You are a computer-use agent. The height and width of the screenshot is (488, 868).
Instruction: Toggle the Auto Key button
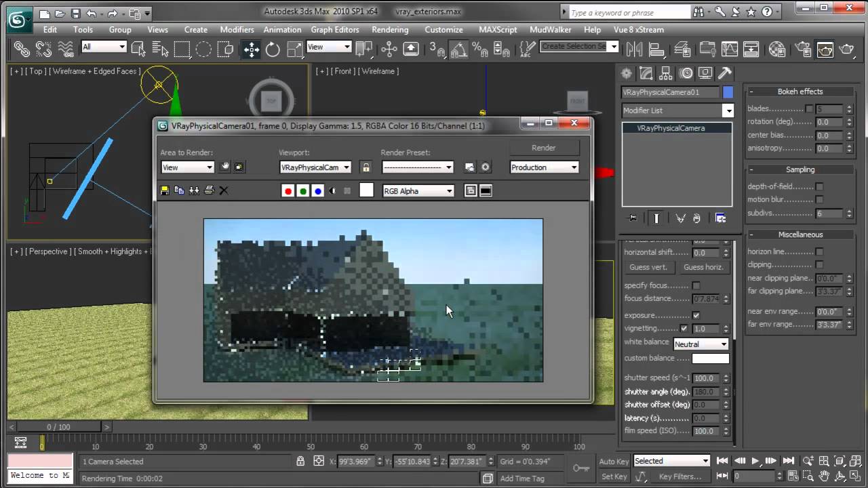click(614, 462)
